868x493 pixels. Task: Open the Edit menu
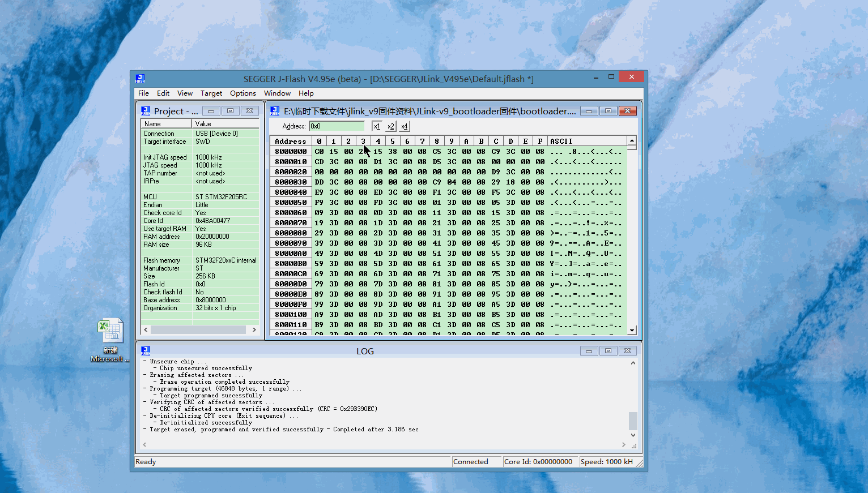[x=163, y=93]
